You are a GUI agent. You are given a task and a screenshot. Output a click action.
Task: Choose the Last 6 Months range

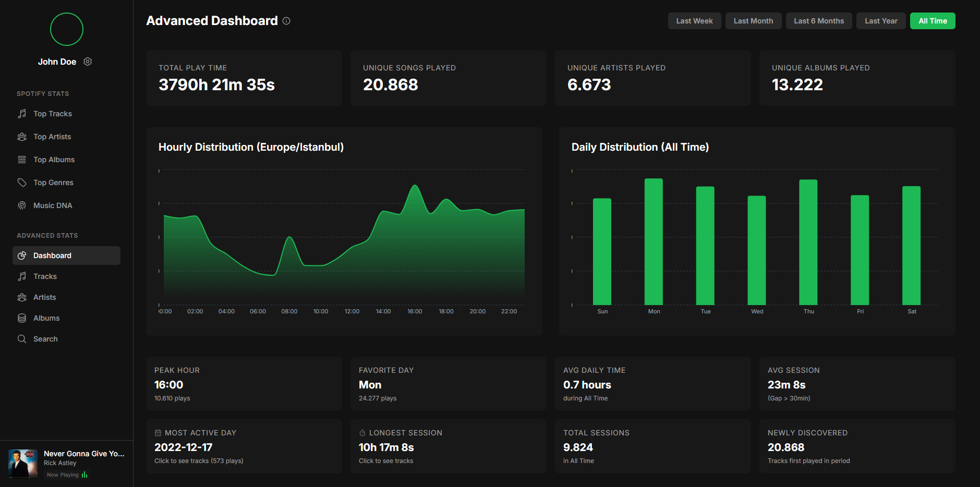click(x=818, y=21)
